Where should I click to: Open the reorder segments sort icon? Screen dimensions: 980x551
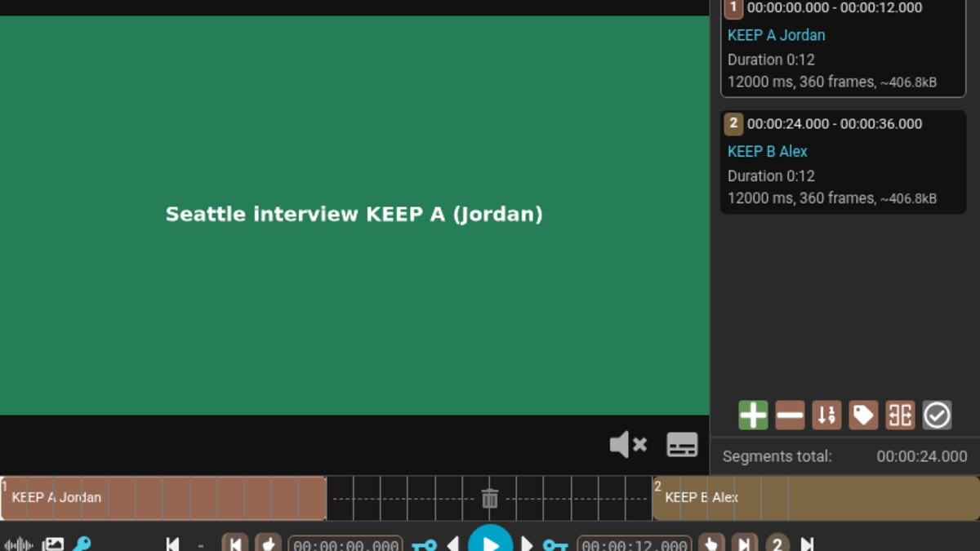[x=826, y=415]
